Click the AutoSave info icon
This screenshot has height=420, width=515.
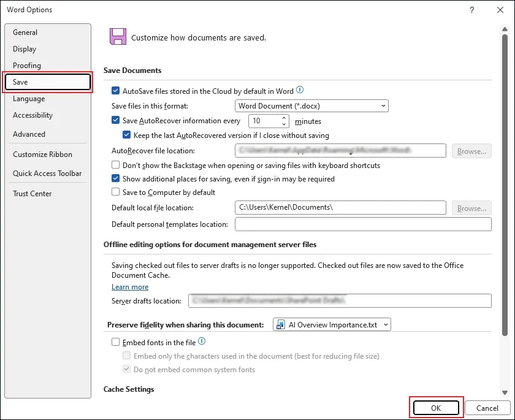[x=300, y=90]
